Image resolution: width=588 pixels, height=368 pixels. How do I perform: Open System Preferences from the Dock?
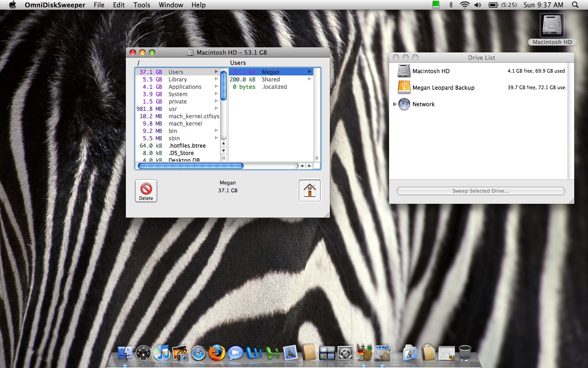(345, 353)
